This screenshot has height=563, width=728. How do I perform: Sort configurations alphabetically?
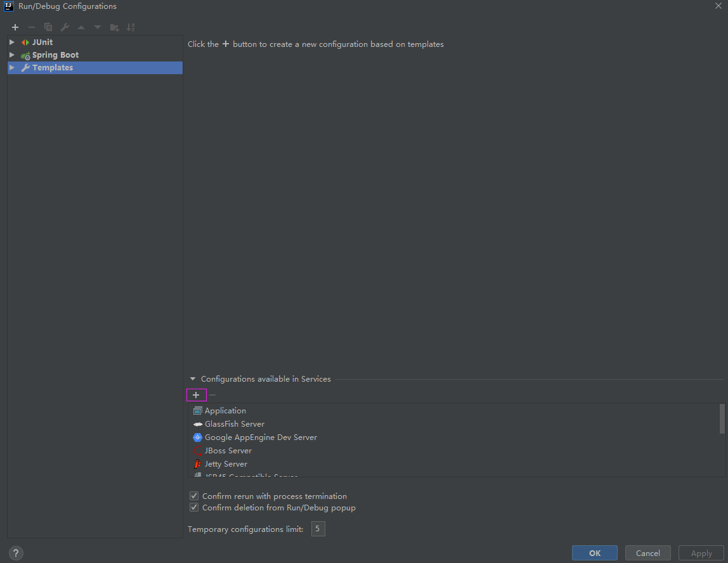coord(131,27)
